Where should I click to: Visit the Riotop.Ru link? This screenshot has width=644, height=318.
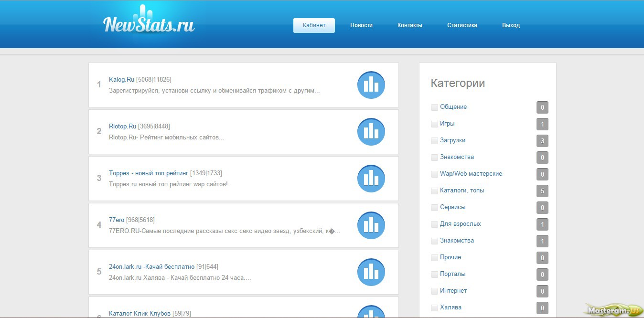pyautogui.click(x=123, y=127)
